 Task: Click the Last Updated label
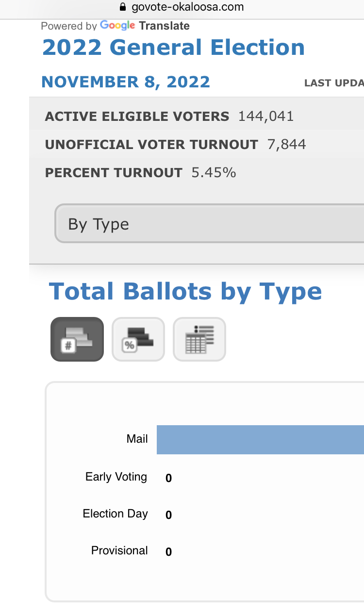click(x=334, y=83)
